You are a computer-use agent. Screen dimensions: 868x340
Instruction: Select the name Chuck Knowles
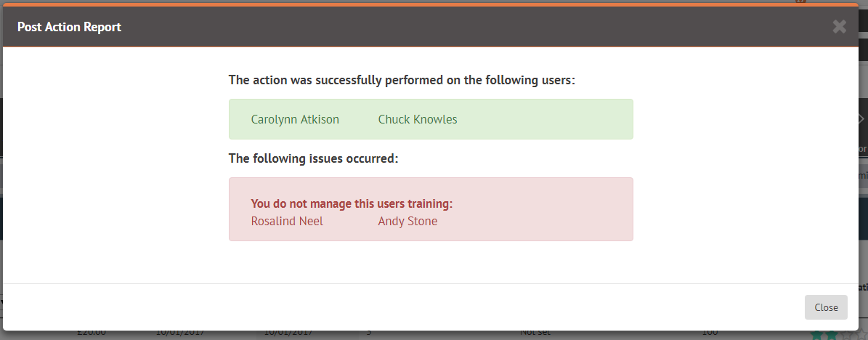pyautogui.click(x=418, y=119)
